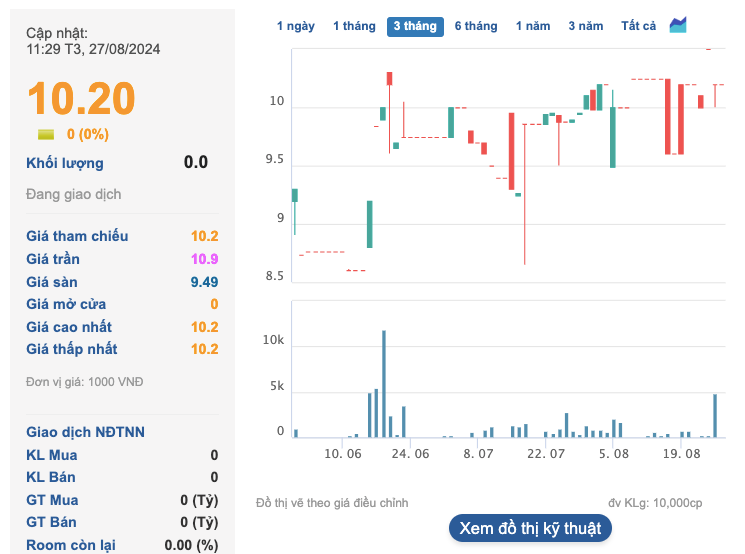Screen dimensions: 745x554
Task: Show all data with Tất cả
Action: point(638,26)
